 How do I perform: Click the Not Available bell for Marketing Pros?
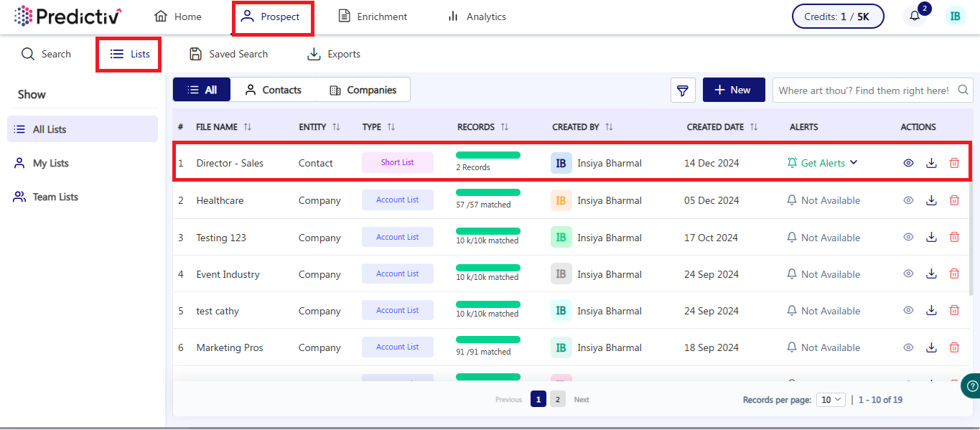tap(792, 347)
